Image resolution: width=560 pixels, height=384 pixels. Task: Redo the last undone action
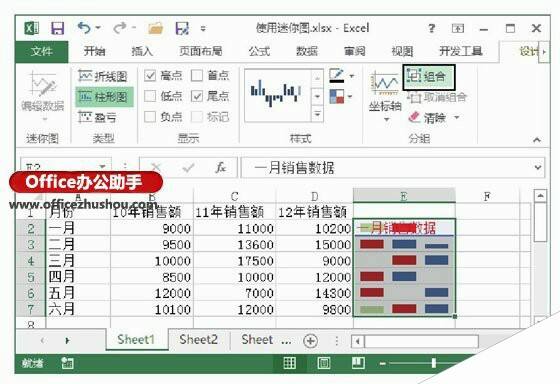[x=120, y=28]
